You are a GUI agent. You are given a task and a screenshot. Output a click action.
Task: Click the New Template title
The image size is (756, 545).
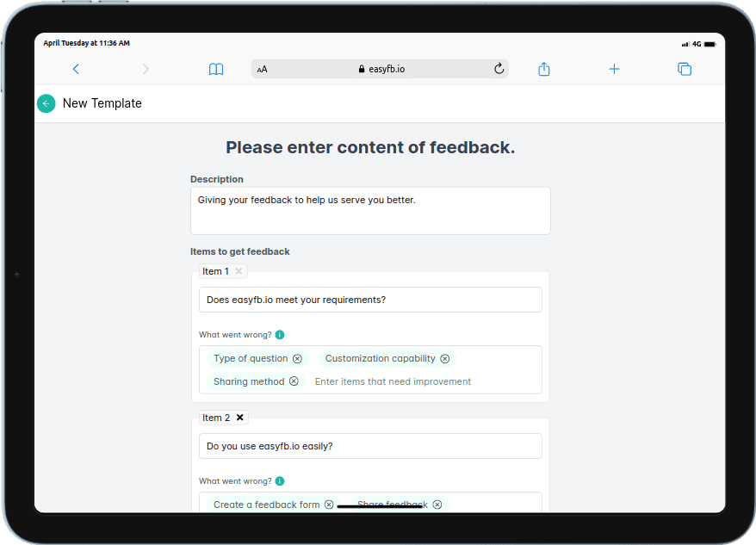coord(102,103)
